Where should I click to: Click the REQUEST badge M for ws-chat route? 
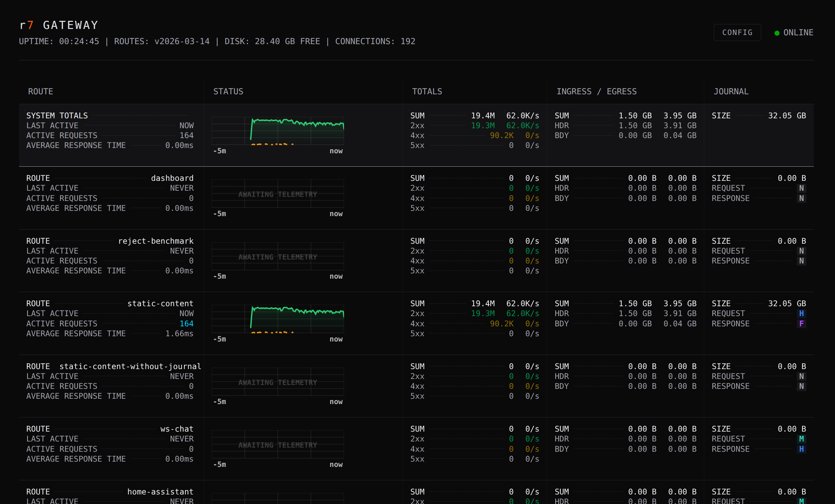801,439
